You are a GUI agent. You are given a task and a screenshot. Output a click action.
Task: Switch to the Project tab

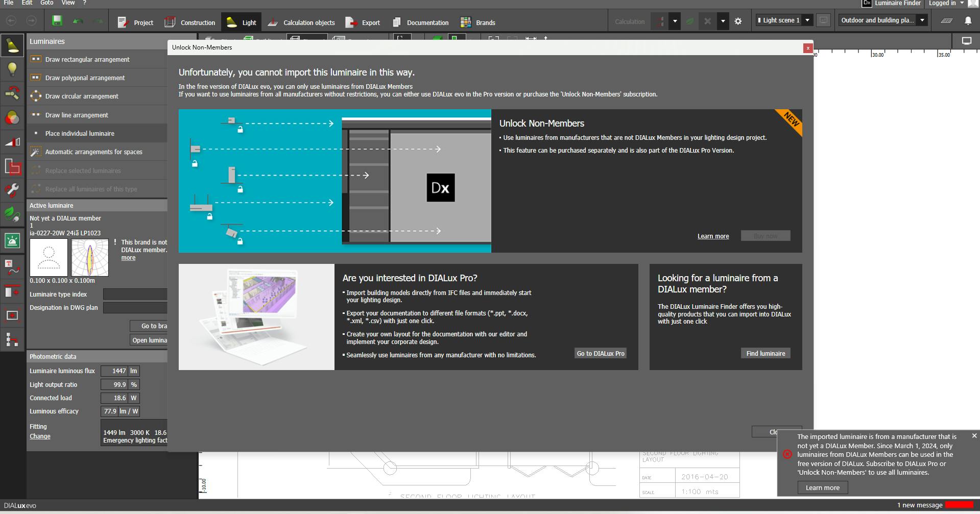(x=135, y=22)
